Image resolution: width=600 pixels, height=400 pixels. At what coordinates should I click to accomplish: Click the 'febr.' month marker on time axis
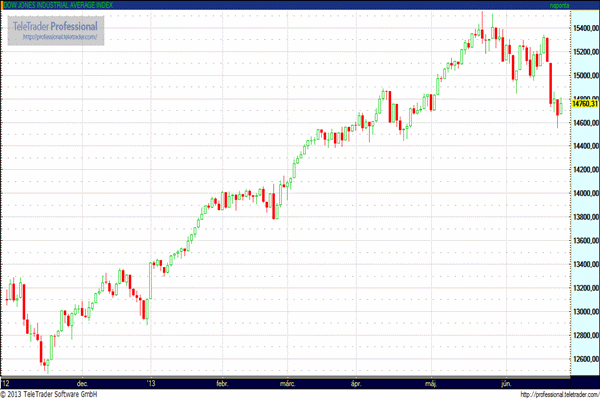tap(223, 382)
